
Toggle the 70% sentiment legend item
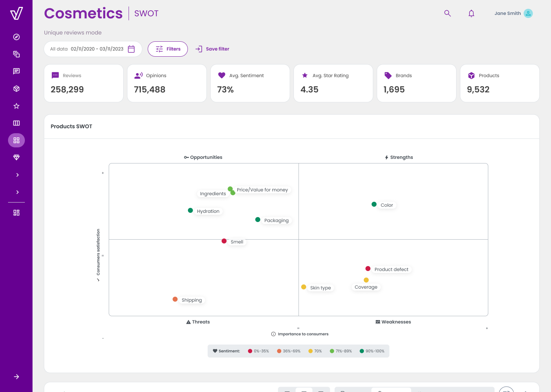tap(315, 351)
